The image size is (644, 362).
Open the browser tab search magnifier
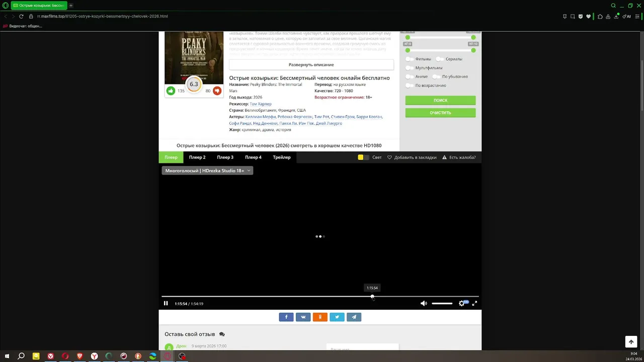click(613, 6)
